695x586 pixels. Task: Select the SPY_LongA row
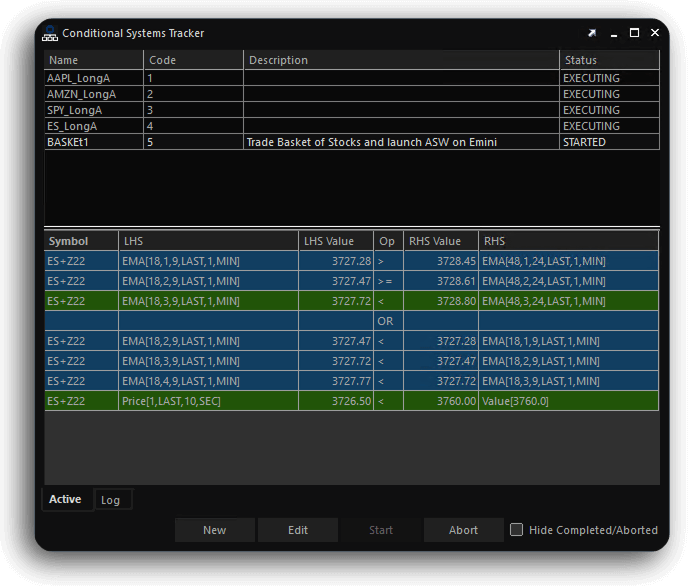[94, 110]
